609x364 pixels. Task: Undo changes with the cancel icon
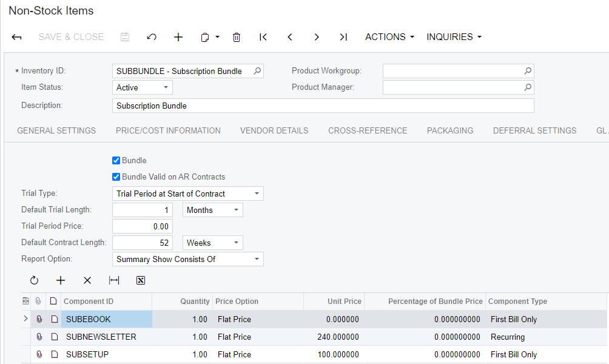point(152,37)
